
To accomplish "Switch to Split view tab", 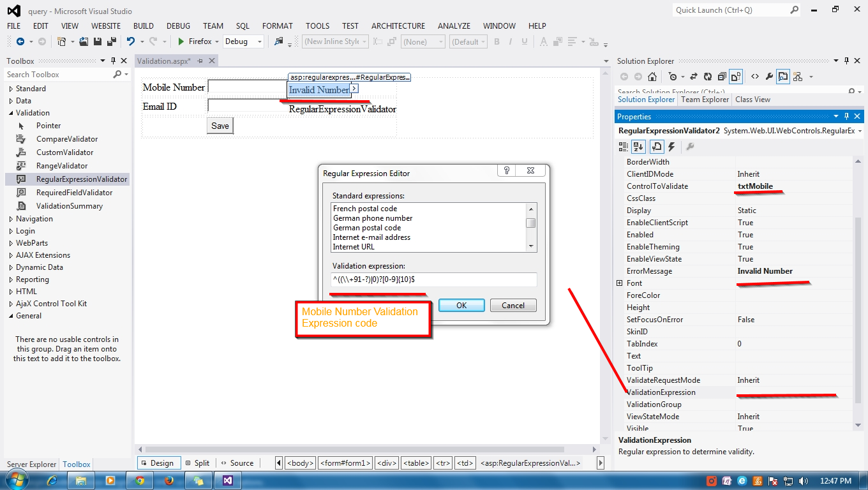I will click(197, 463).
